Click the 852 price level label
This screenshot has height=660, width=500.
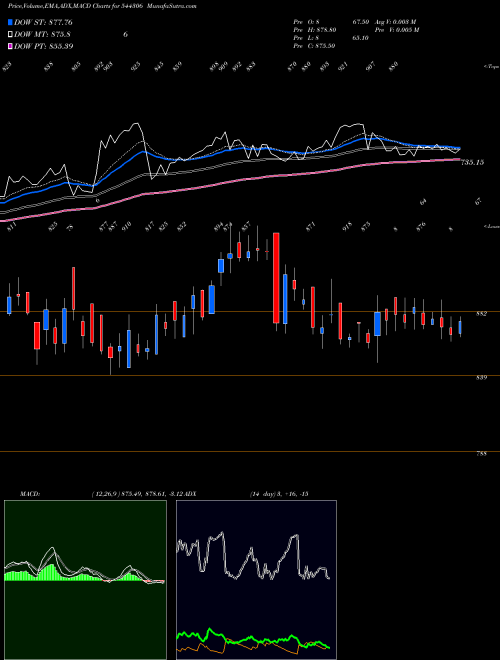click(482, 314)
